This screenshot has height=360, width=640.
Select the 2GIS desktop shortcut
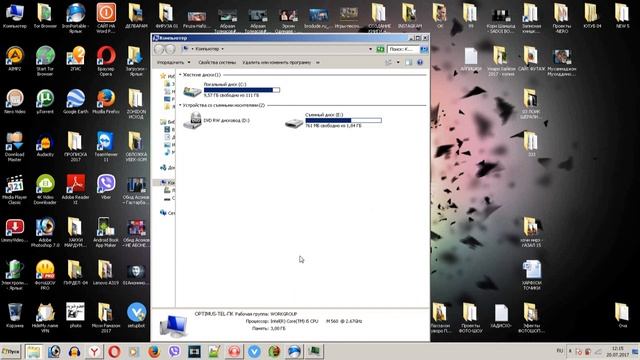click(x=76, y=59)
